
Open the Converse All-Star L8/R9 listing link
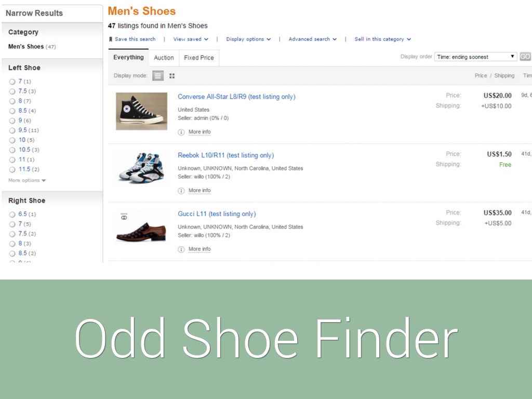pyautogui.click(x=236, y=97)
